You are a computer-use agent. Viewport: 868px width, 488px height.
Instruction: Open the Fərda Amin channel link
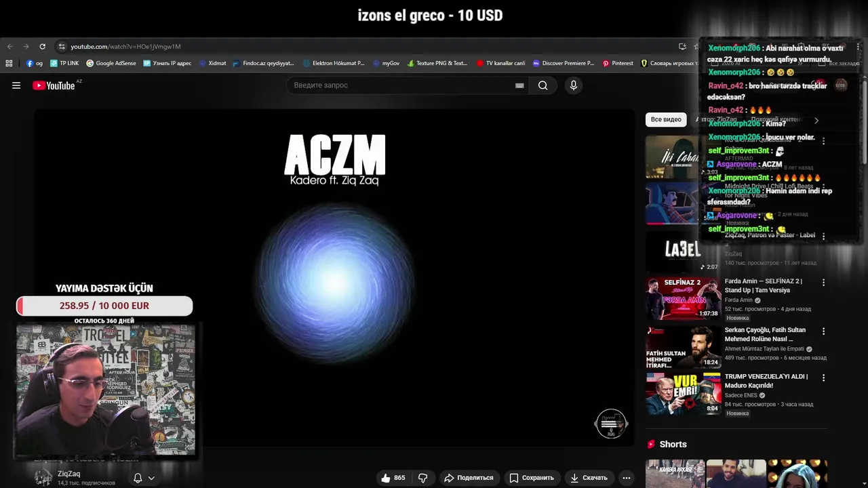pyautogui.click(x=738, y=300)
